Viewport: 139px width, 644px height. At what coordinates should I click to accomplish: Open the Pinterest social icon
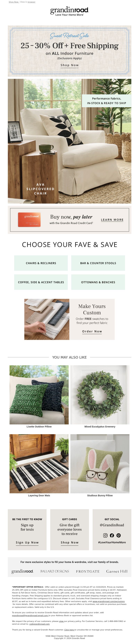[118, 535]
